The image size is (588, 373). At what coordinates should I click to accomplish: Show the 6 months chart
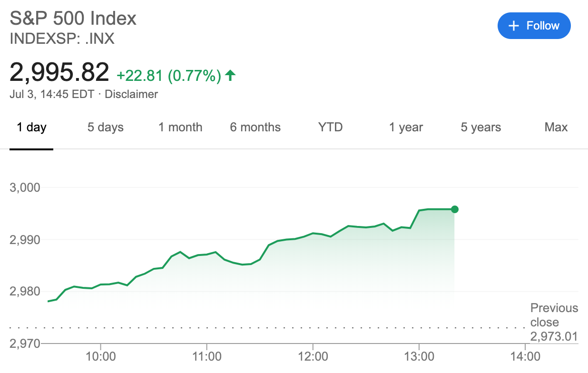[x=255, y=128]
